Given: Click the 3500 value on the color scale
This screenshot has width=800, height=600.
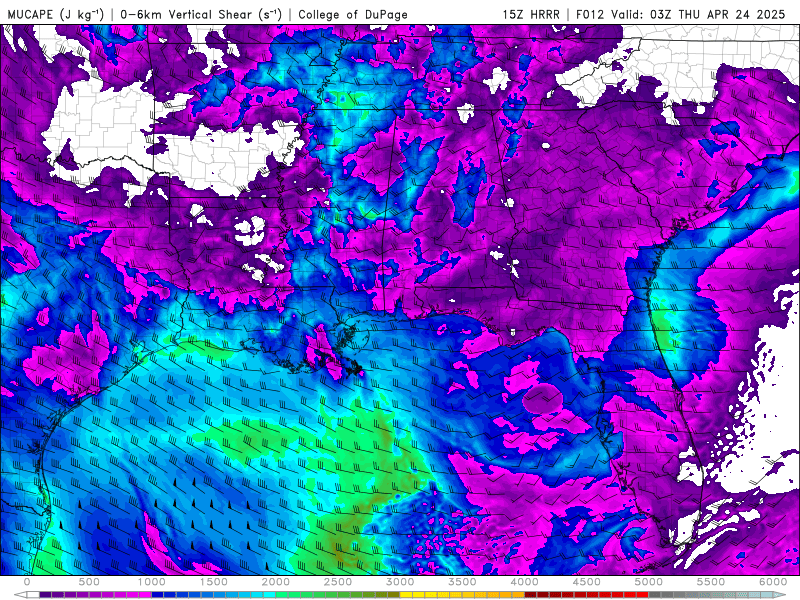Looking at the screenshot, I should tap(463, 582).
